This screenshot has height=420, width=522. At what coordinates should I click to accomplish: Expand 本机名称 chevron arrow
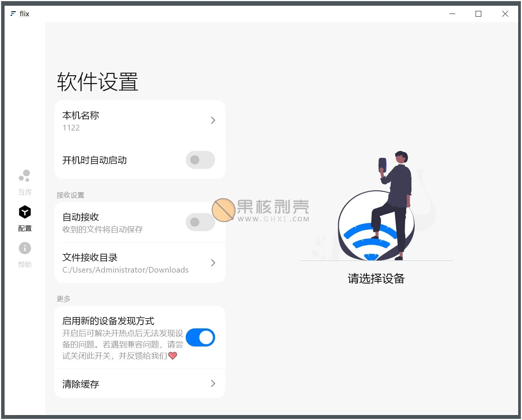(x=213, y=120)
